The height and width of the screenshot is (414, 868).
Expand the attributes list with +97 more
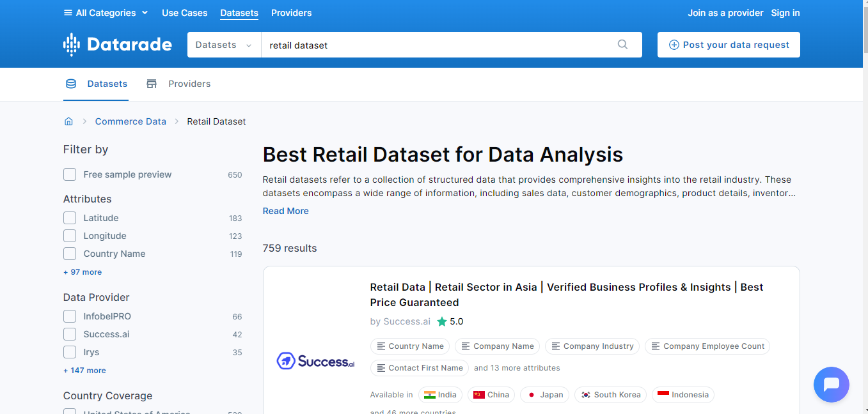82,272
